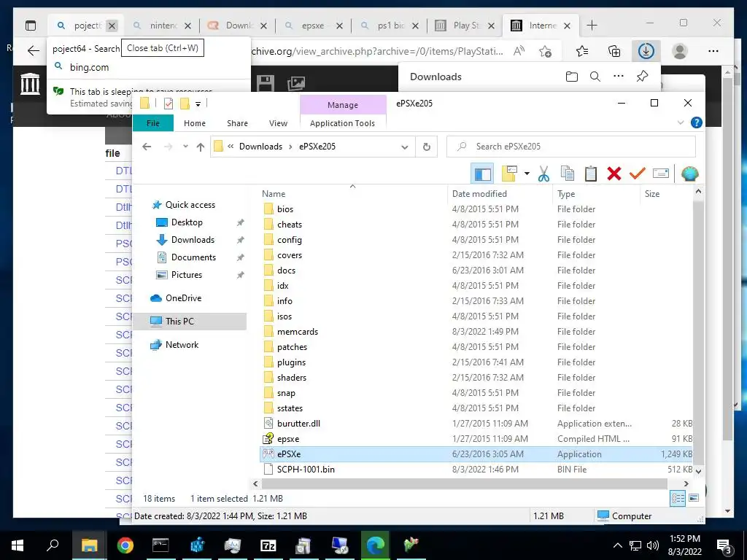The image size is (747, 560).
Task: Open the folder options dropdown arrow
Action: point(527,174)
